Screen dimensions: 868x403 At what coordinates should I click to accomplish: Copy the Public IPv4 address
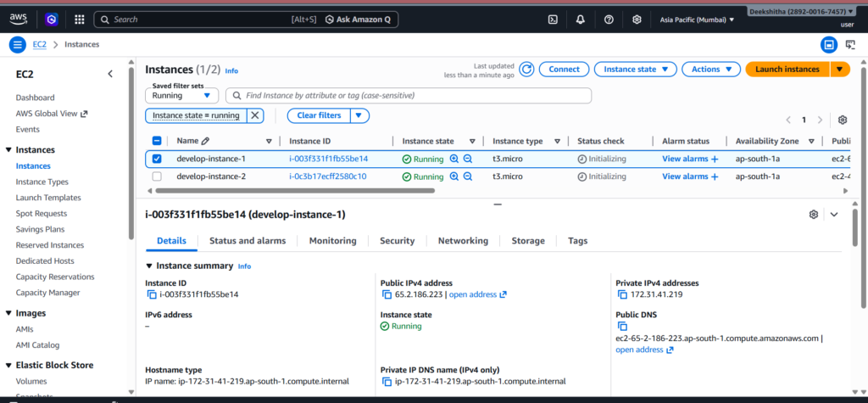pyautogui.click(x=387, y=294)
